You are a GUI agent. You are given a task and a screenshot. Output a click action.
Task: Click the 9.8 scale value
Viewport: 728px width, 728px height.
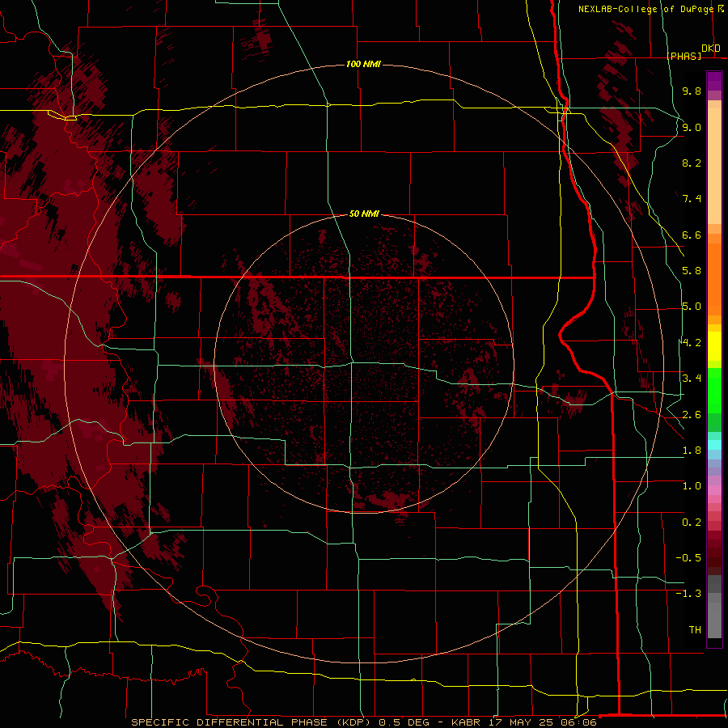692,91
